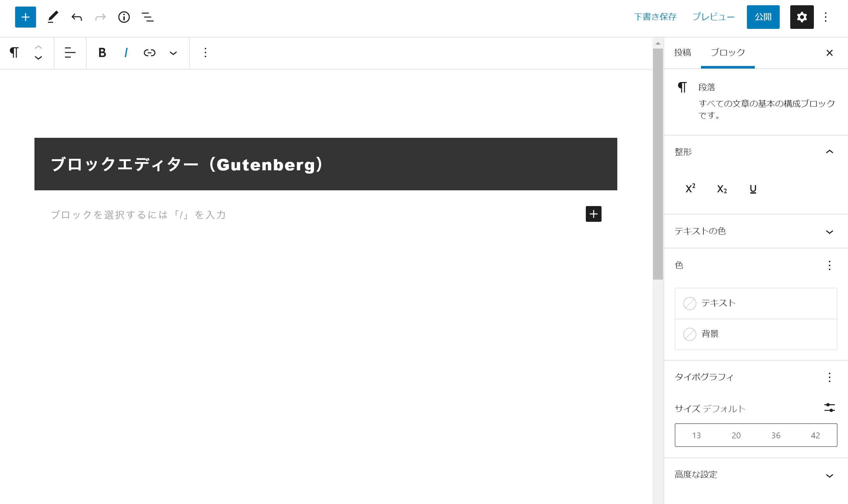848x504 pixels.
Task: Toggle bold formatting
Action: pyautogui.click(x=102, y=52)
